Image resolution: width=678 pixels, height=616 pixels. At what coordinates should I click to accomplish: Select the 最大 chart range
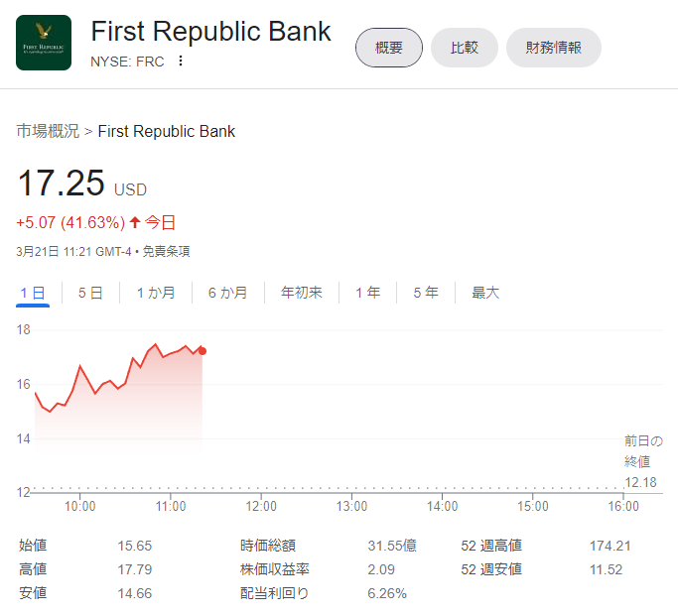pos(485,293)
